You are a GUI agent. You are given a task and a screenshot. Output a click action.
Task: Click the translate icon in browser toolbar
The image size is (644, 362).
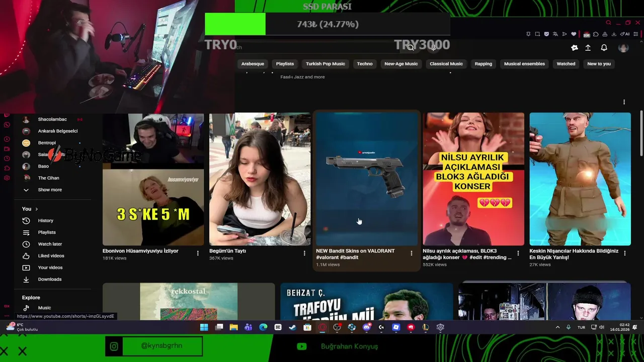[555, 34]
